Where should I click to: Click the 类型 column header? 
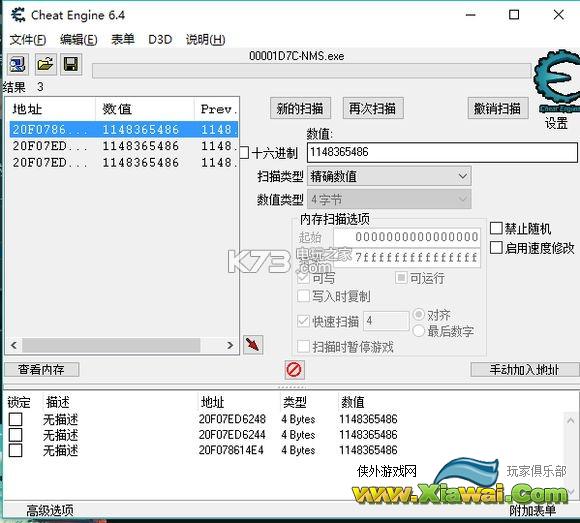tap(295, 402)
